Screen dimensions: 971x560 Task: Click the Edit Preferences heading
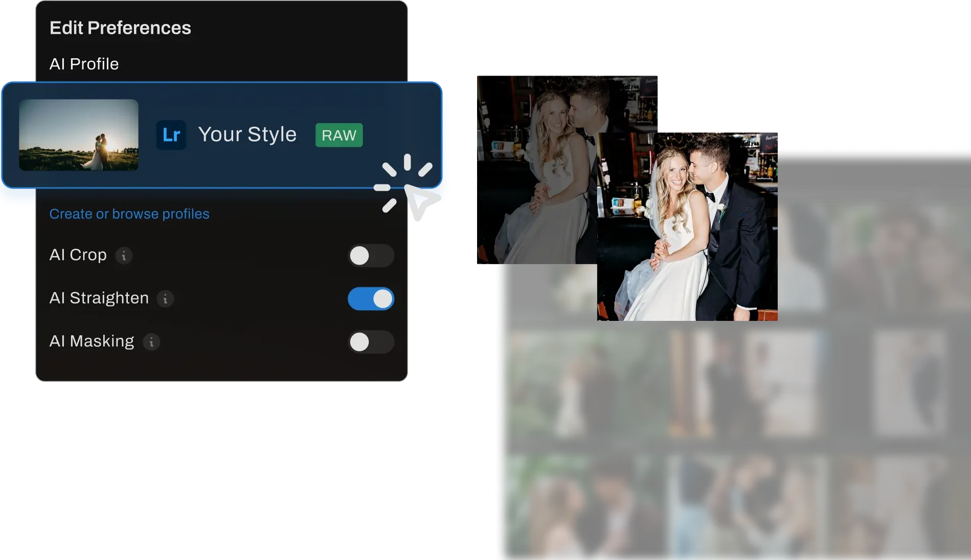pyautogui.click(x=120, y=28)
